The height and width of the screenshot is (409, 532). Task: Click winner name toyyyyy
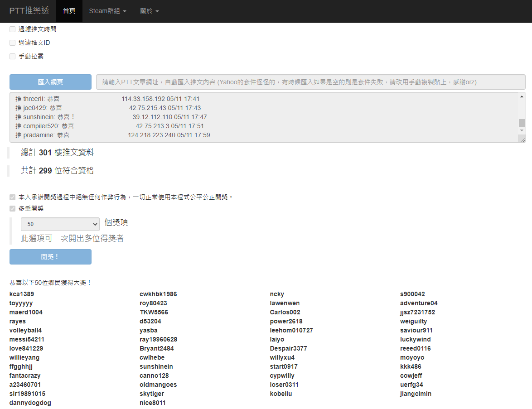(x=21, y=303)
